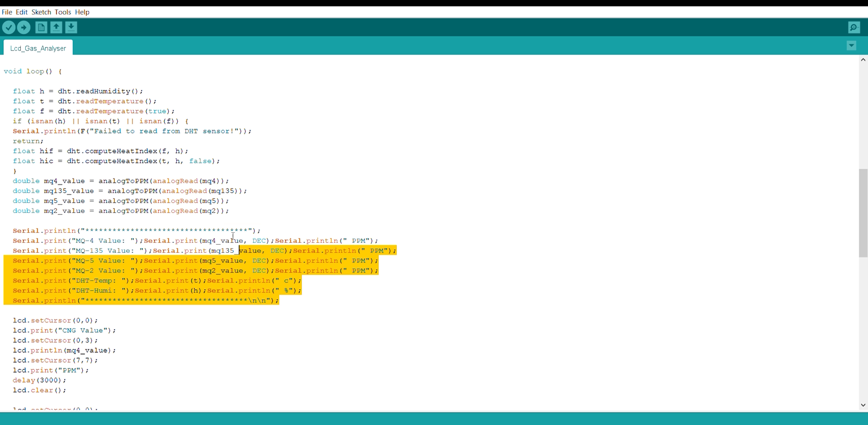Click the Verify sketch checkmark icon
This screenshot has width=868, height=425.
tap(9, 28)
